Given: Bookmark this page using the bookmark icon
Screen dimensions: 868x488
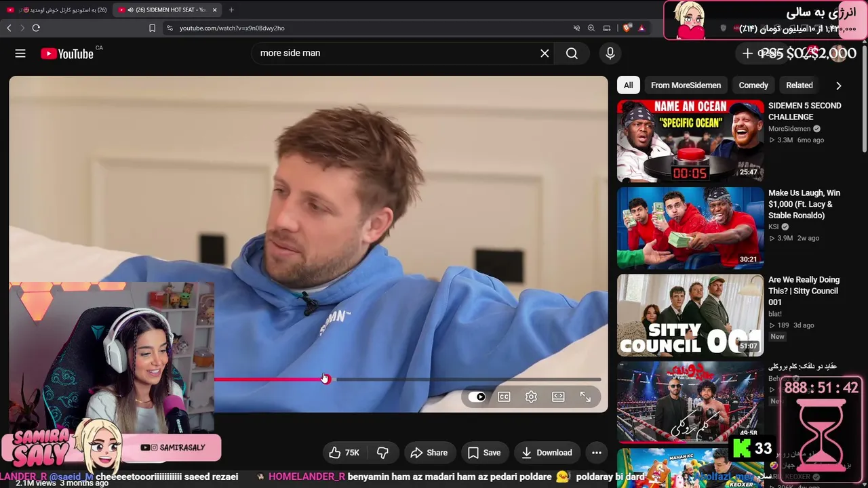Looking at the screenshot, I should (152, 28).
